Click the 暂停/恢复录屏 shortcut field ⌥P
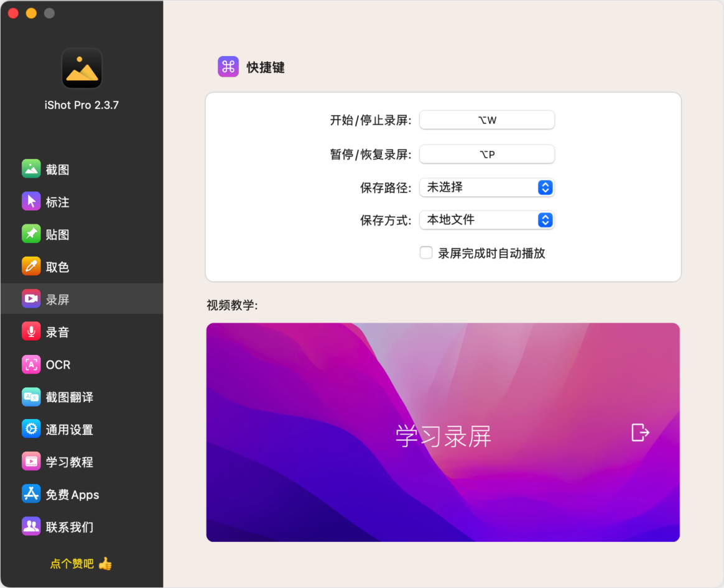This screenshot has height=588, width=724. [x=486, y=154]
